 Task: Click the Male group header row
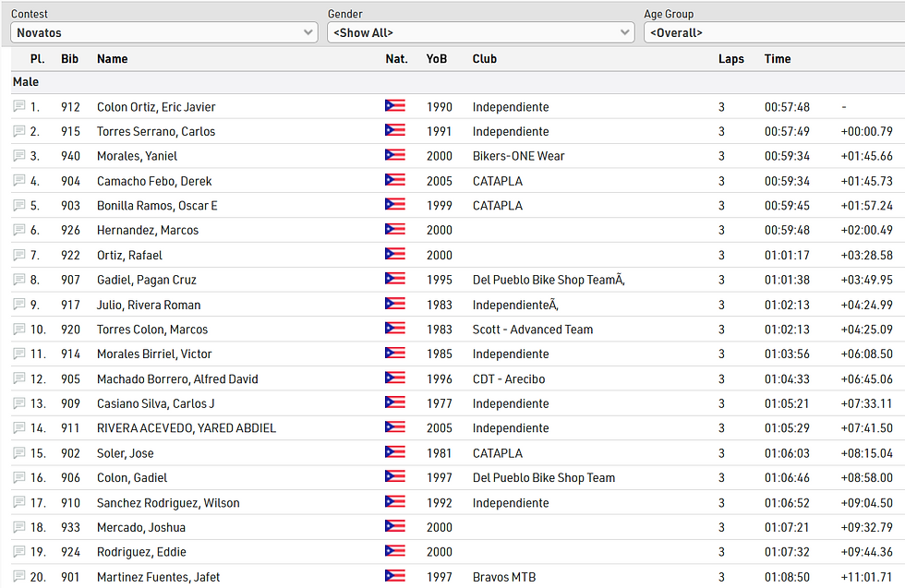point(26,82)
